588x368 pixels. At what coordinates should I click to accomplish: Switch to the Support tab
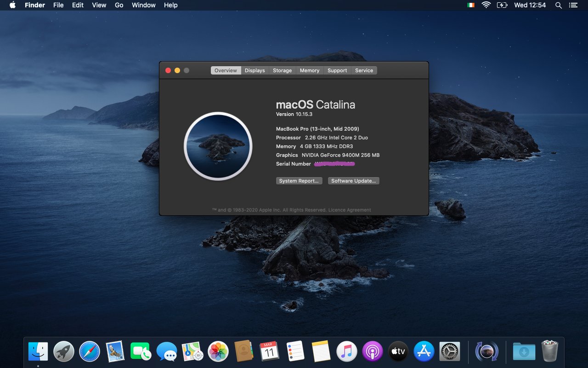coord(337,70)
